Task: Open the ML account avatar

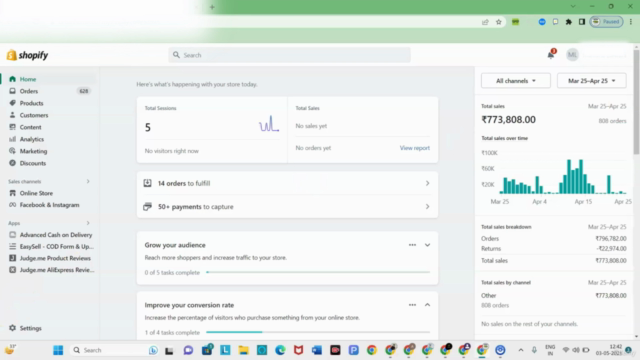Action: coord(572,55)
